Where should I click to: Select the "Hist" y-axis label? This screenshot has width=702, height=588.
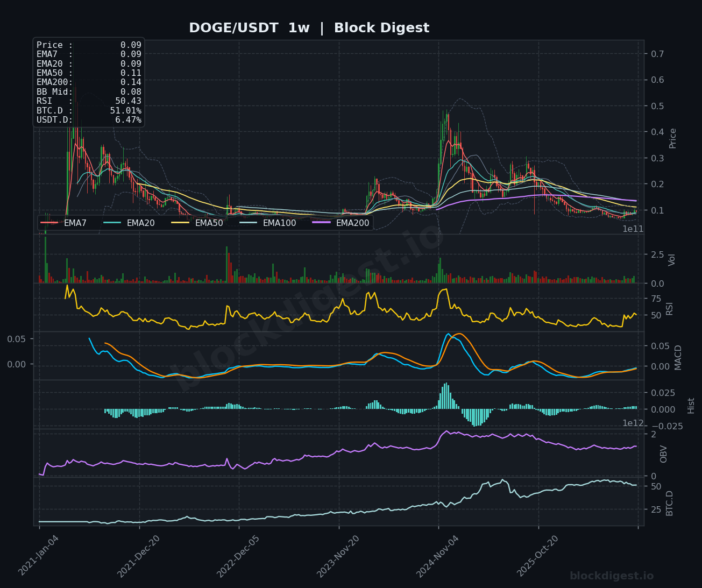691,406
